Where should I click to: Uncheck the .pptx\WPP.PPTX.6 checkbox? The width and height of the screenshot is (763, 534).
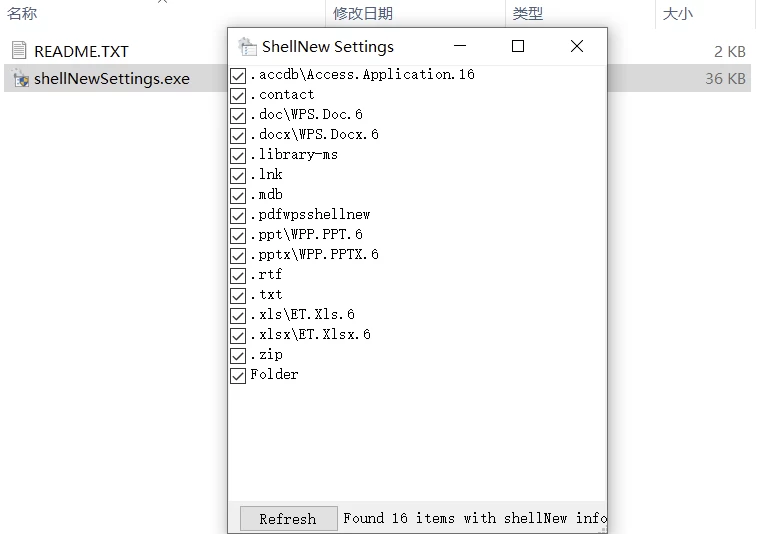coord(238,256)
